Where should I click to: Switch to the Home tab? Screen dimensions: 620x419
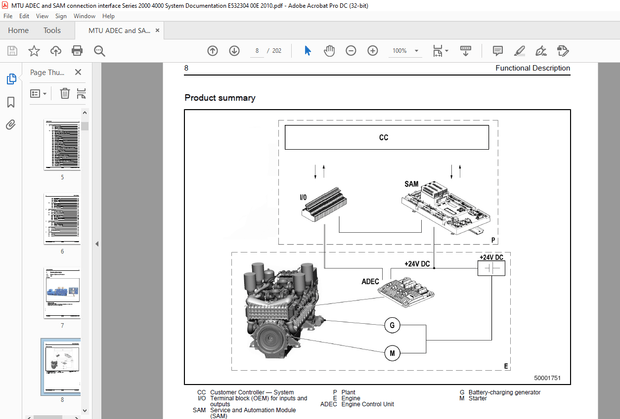tap(18, 30)
